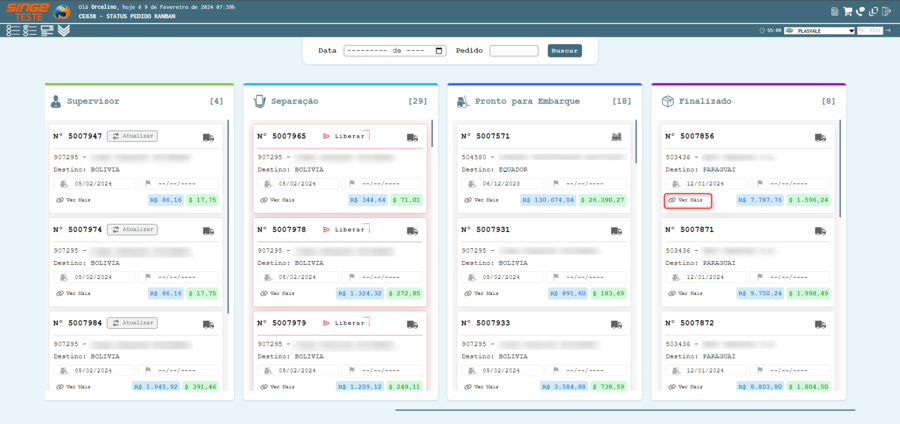Click the SINGE circular arrows logo
Viewport: 900px width, 424px height.
[62, 12]
